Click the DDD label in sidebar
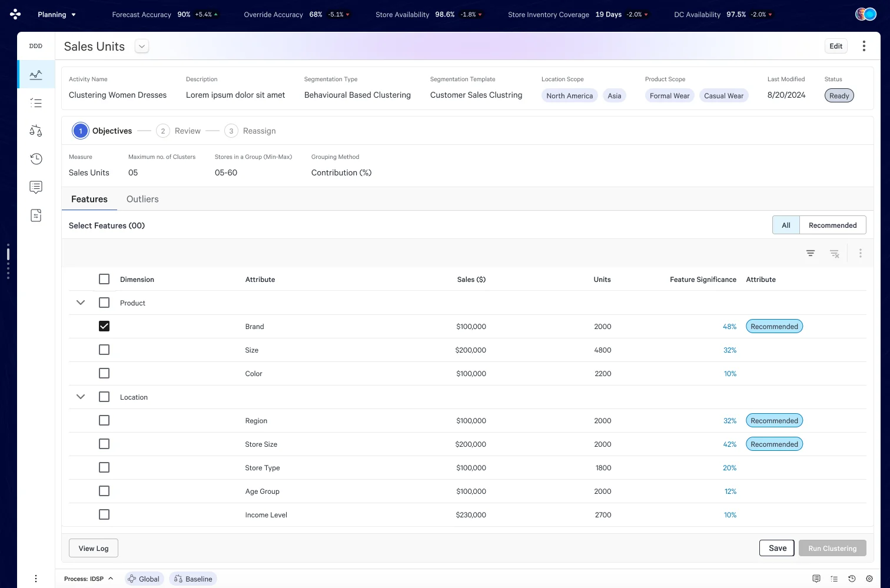890x588 pixels. (x=36, y=46)
